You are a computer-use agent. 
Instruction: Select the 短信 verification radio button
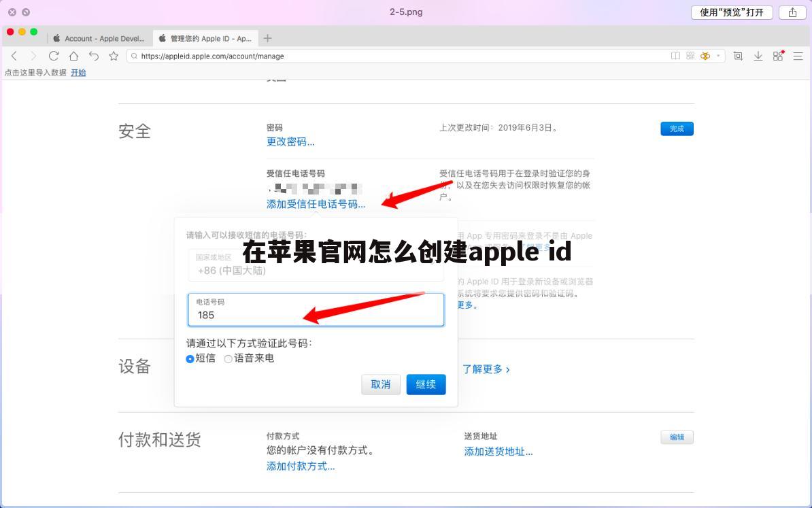coord(190,358)
